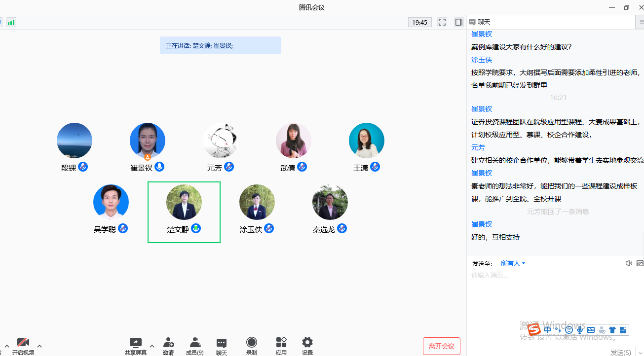Open the 成员(9) members list
The width and height of the screenshot is (644, 356).
point(195,343)
